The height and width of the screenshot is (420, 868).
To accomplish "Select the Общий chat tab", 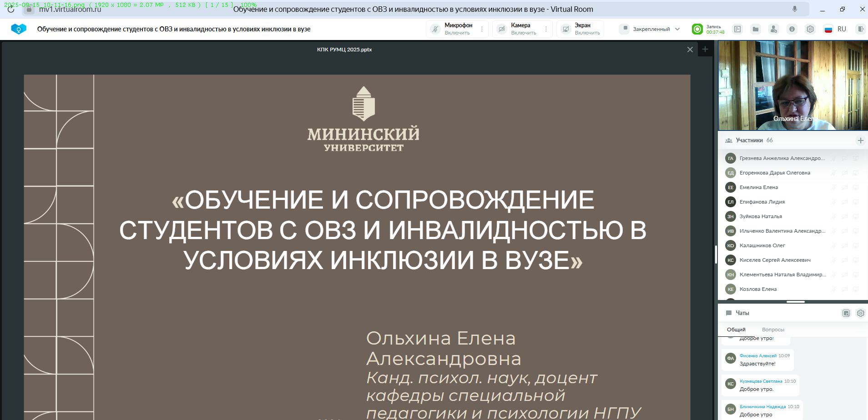I will pos(736,330).
